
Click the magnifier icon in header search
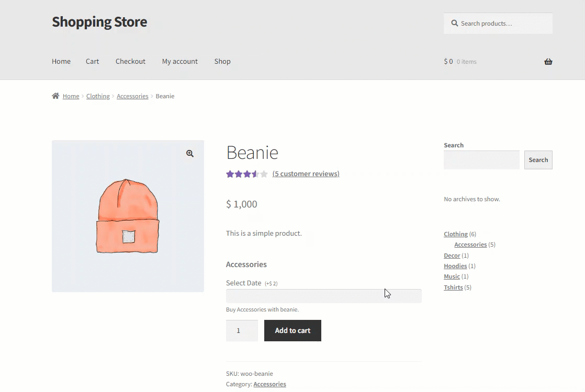pyautogui.click(x=454, y=24)
